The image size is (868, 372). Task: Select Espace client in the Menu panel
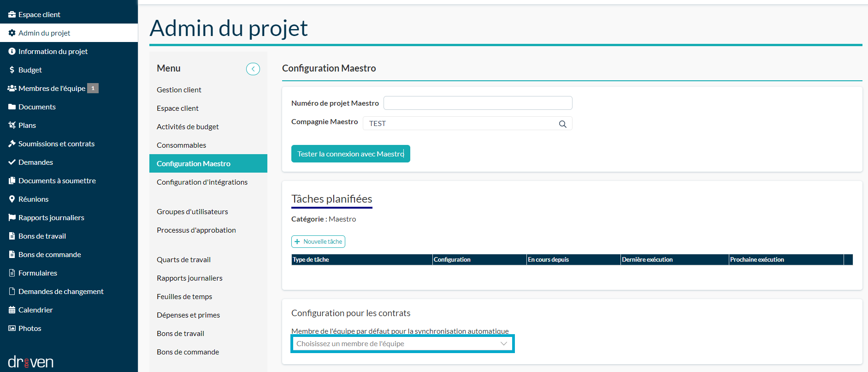[208, 108]
